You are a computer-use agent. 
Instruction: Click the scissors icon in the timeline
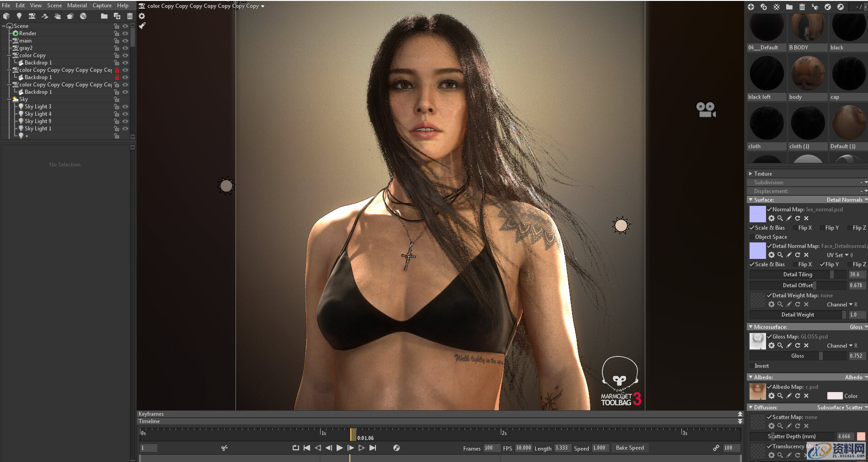(x=224, y=448)
